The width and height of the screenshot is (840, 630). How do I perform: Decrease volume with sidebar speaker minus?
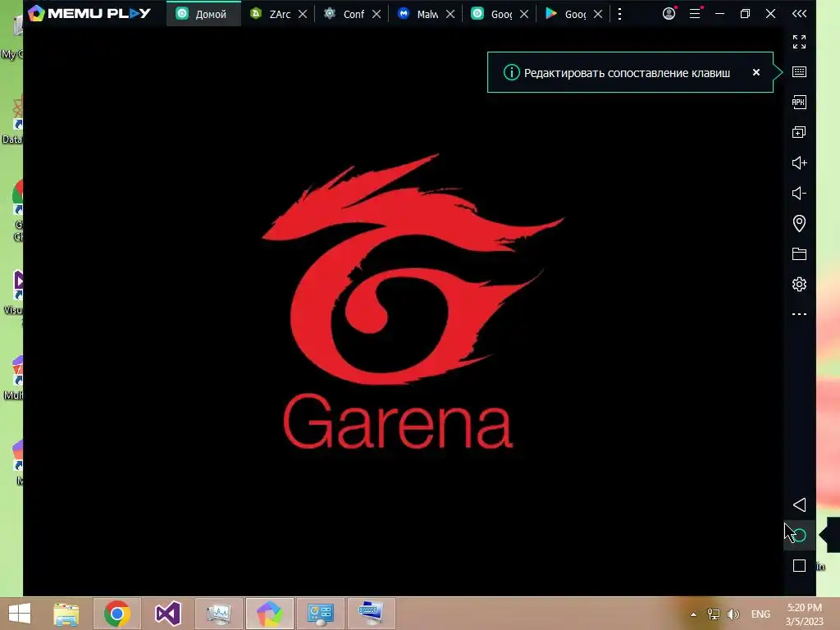(799, 193)
